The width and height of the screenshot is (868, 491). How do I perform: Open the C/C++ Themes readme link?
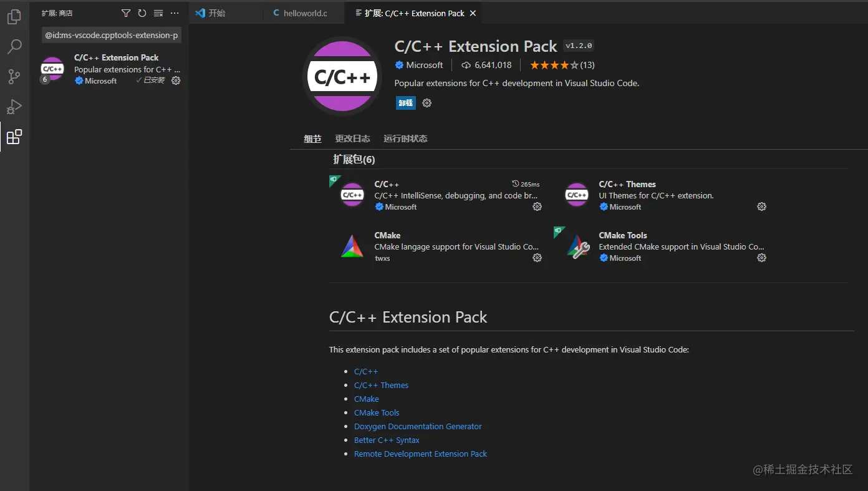point(381,385)
